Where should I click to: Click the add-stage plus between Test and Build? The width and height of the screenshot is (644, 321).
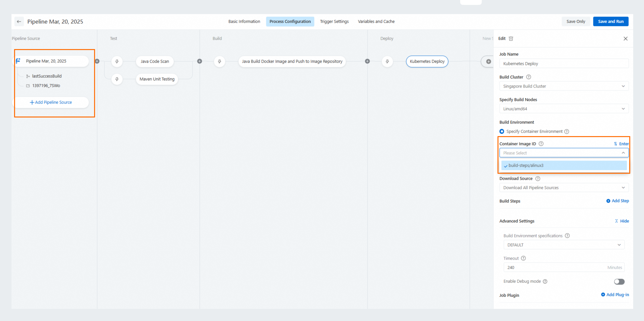point(199,61)
